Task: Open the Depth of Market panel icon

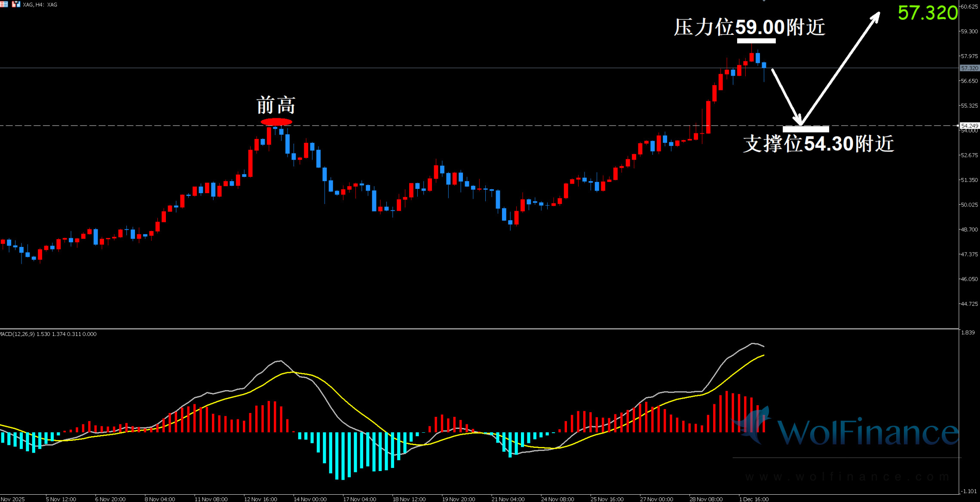Action: pyautogui.click(x=3, y=4)
